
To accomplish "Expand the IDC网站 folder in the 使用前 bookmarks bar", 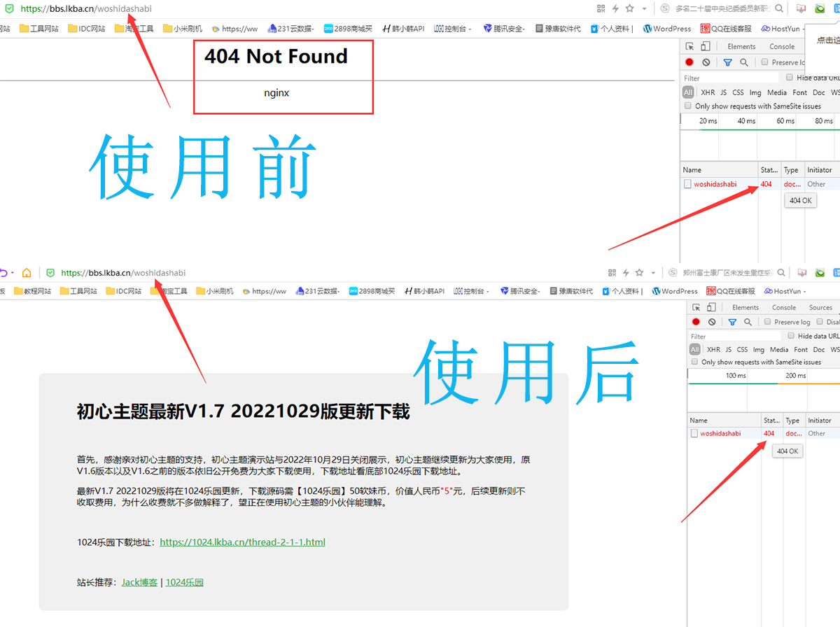I will [x=87, y=29].
